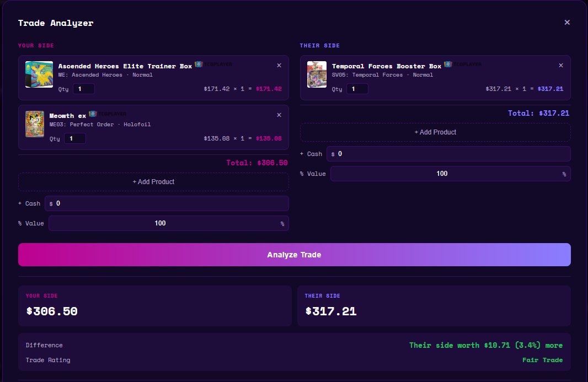This screenshot has height=382, width=588.
Task: Edit % Value field on your side
Action: pyautogui.click(x=169, y=223)
